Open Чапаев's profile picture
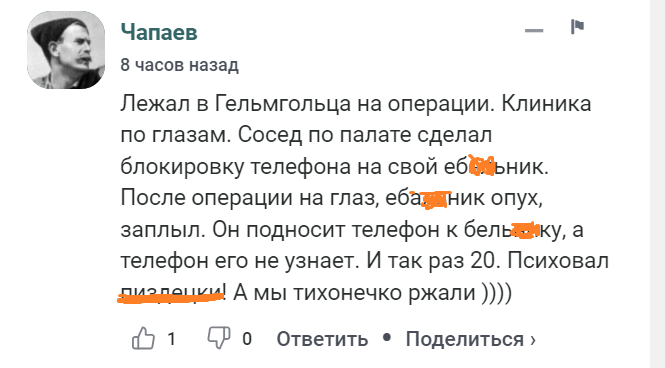This screenshot has height=368, width=666. (x=66, y=50)
